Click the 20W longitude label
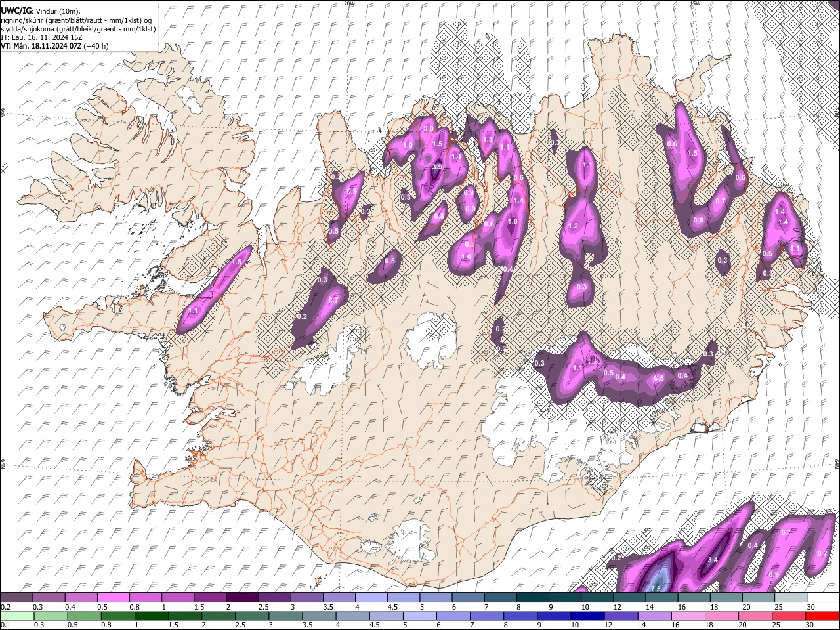The width and height of the screenshot is (840, 630). 350,3
